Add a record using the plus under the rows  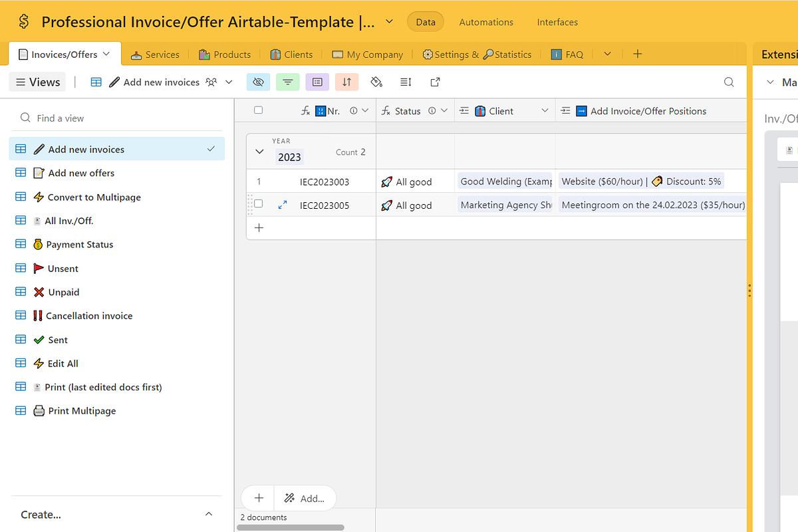coord(259,227)
